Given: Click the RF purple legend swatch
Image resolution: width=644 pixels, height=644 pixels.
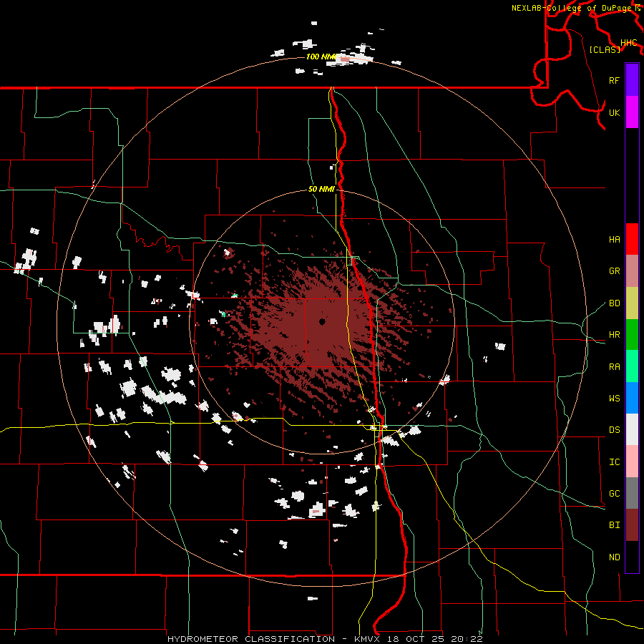Looking at the screenshot, I should [x=632, y=80].
